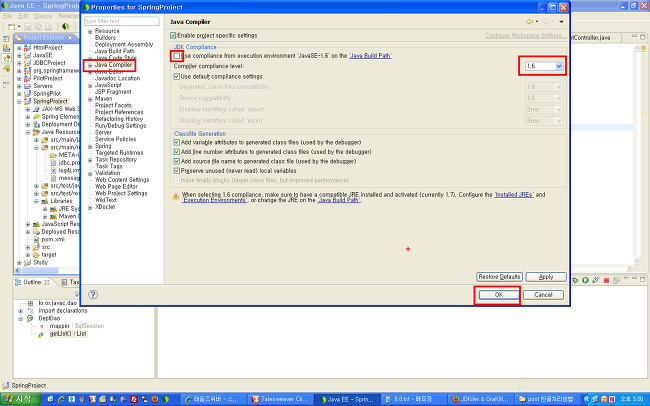Image resolution: width=650 pixels, height=406 pixels.
Task: Select Project Facets in properties tree
Action: point(113,105)
